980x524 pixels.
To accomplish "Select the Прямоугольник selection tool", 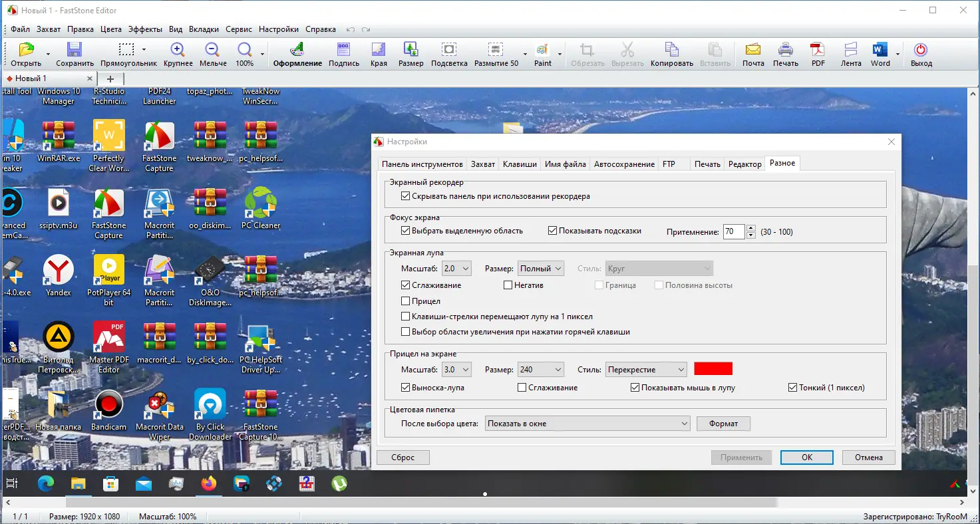I will [126, 50].
